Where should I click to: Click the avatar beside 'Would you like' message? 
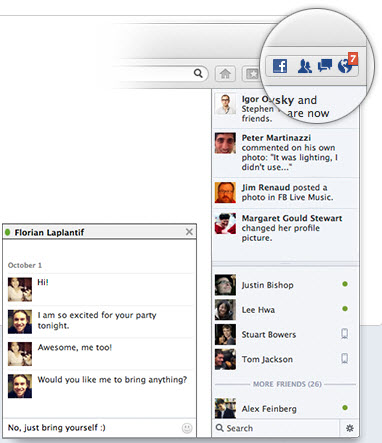click(x=20, y=386)
